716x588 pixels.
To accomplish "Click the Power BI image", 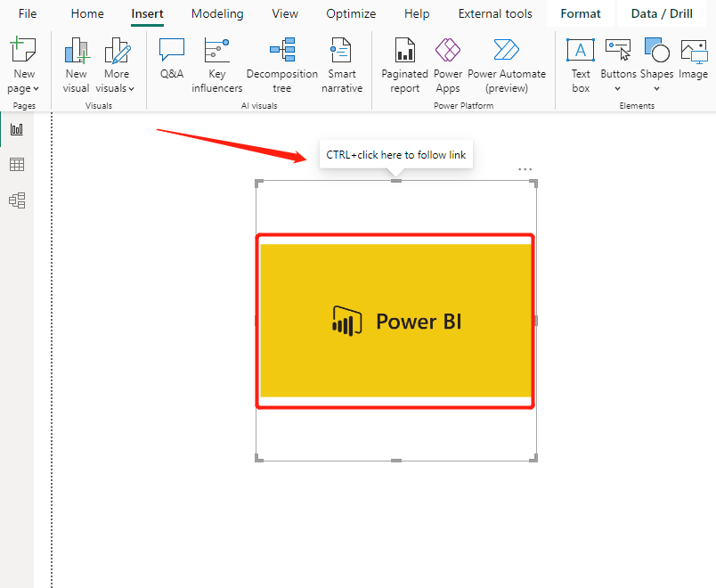I will (395, 321).
